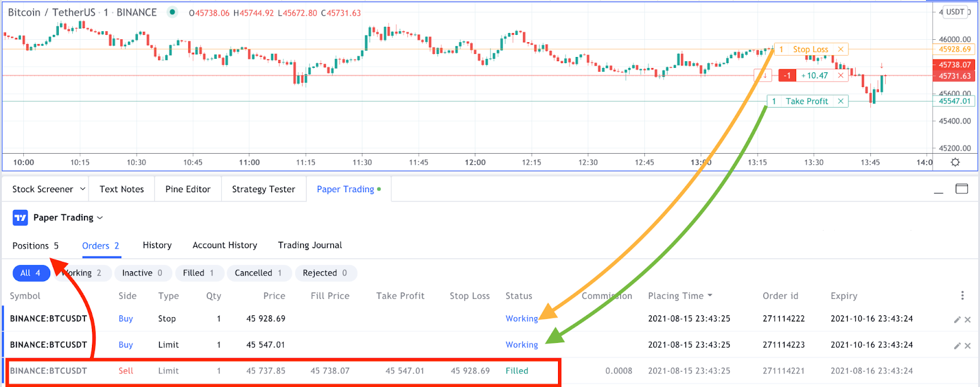Viewport: 980px width, 387px height.
Task: Open the History tab
Action: [157, 245]
